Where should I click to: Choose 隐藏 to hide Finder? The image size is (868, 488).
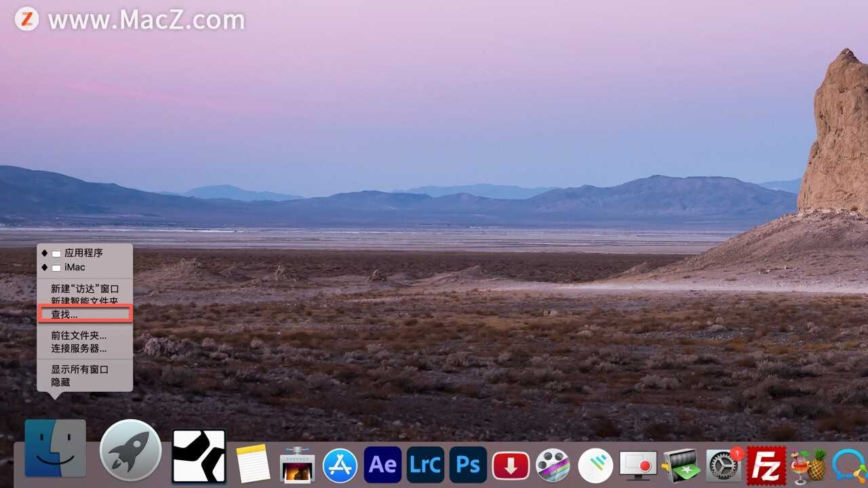[60, 382]
